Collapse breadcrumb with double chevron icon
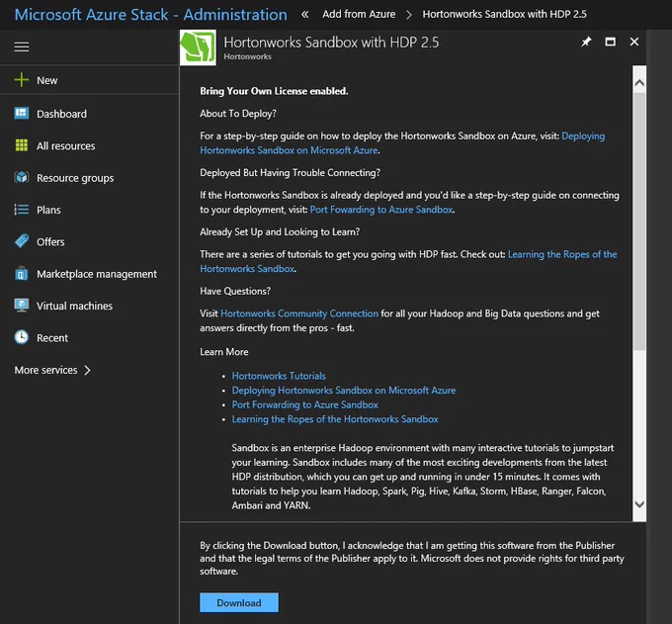Screen dimensions: 672x624 304,14
